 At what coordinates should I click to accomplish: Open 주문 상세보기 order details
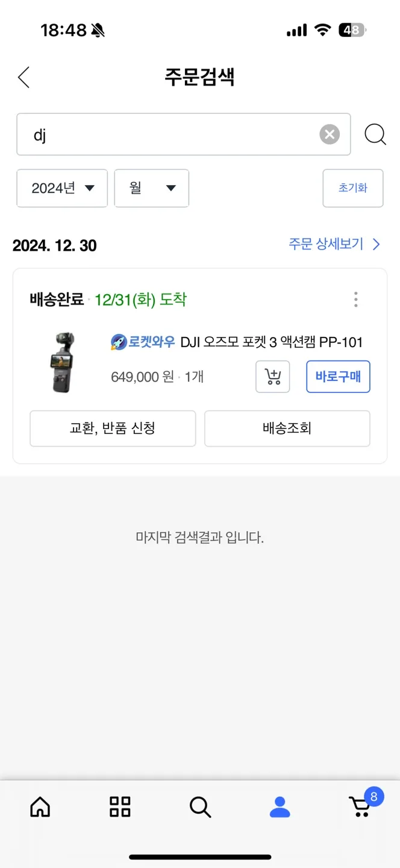point(334,244)
